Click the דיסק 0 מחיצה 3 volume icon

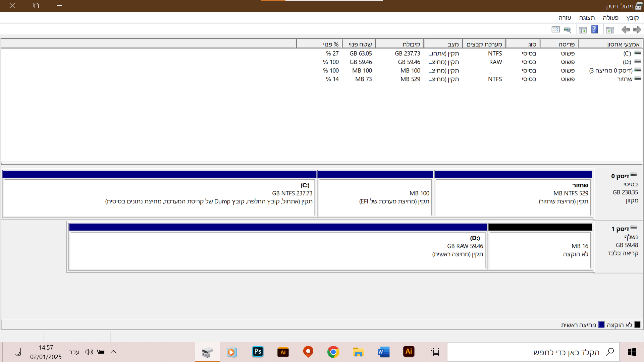tap(638, 70)
